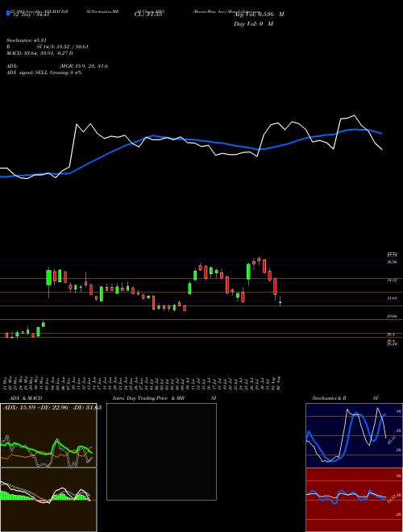Click the Avg Vol: 0.536 M label
The width and height of the screenshot is (403, 532).
coord(259,15)
